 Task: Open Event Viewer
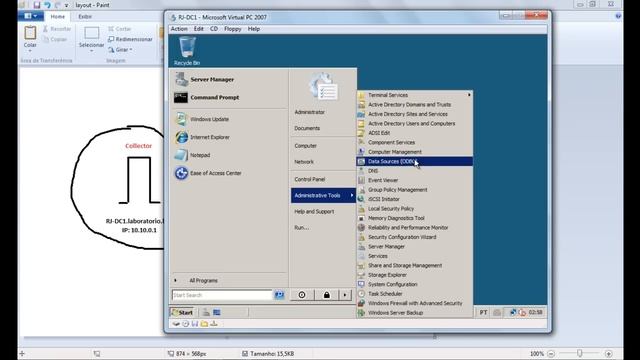click(415, 180)
